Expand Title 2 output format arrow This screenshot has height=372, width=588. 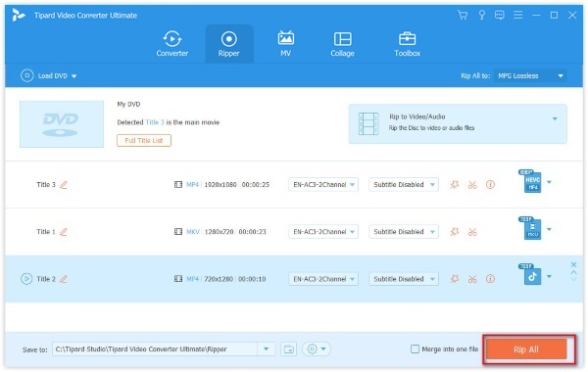(550, 277)
